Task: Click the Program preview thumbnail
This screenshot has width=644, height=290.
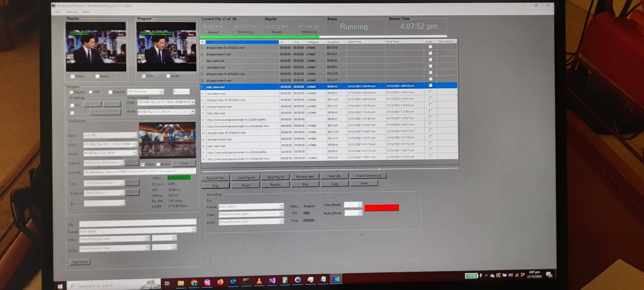Action: 166,46
